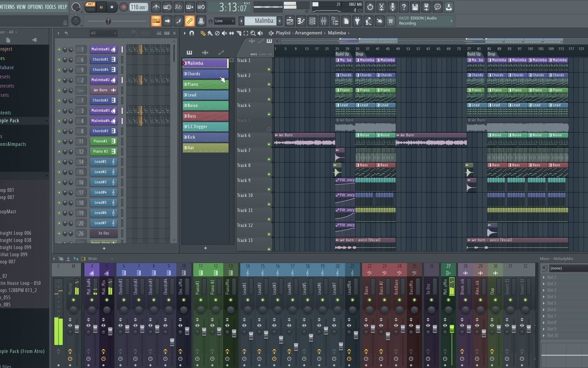
Task: Open the HELP menu
Action: (62, 7)
